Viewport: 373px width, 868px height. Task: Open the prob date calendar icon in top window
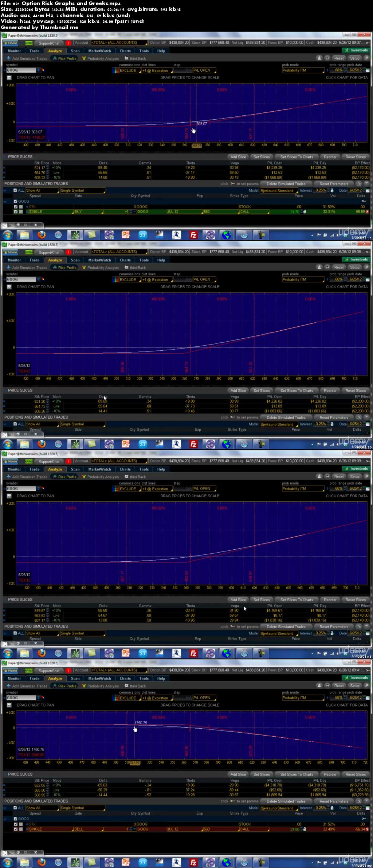tap(368, 70)
